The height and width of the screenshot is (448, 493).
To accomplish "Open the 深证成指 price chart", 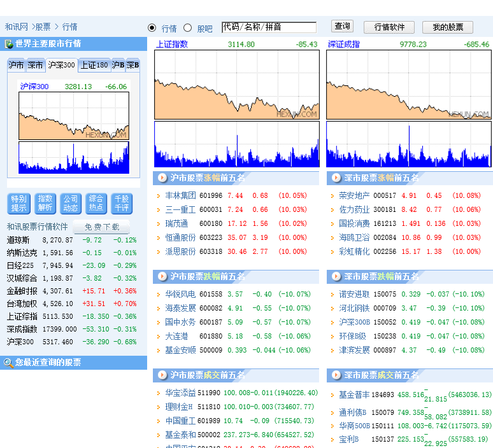I will [409, 85].
